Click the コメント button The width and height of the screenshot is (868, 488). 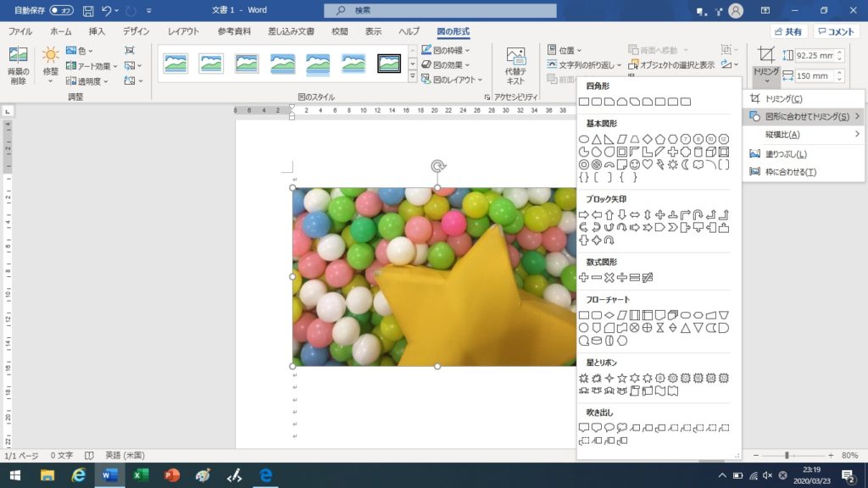click(836, 31)
